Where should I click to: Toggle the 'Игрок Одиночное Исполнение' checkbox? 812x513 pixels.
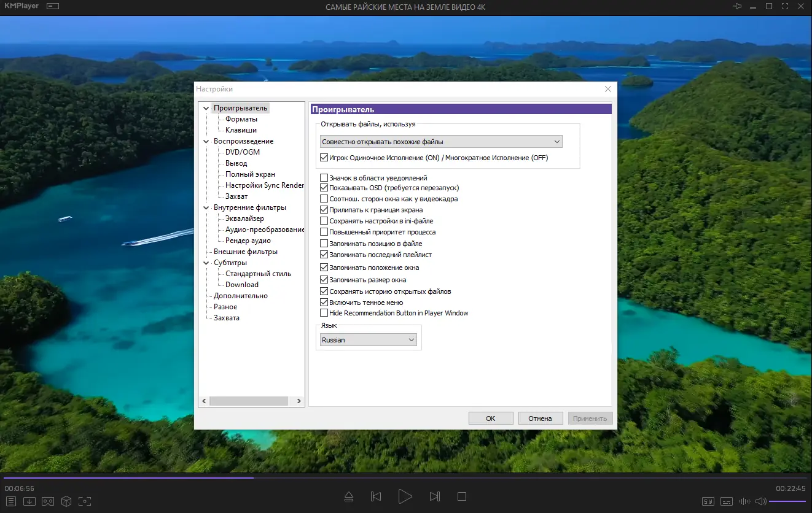pyautogui.click(x=324, y=158)
